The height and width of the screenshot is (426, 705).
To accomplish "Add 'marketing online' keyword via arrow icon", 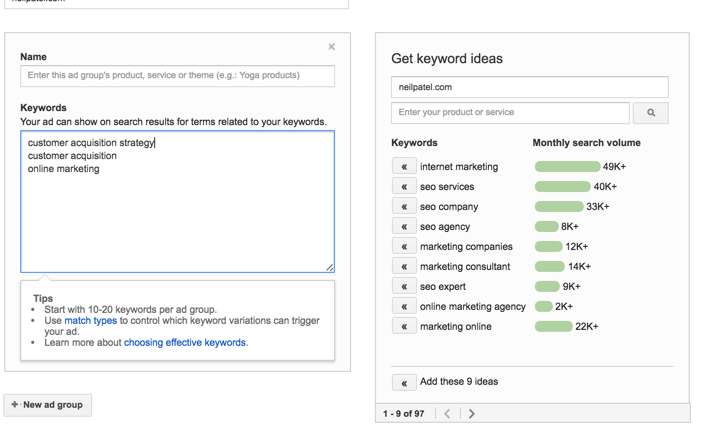I will 404,327.
